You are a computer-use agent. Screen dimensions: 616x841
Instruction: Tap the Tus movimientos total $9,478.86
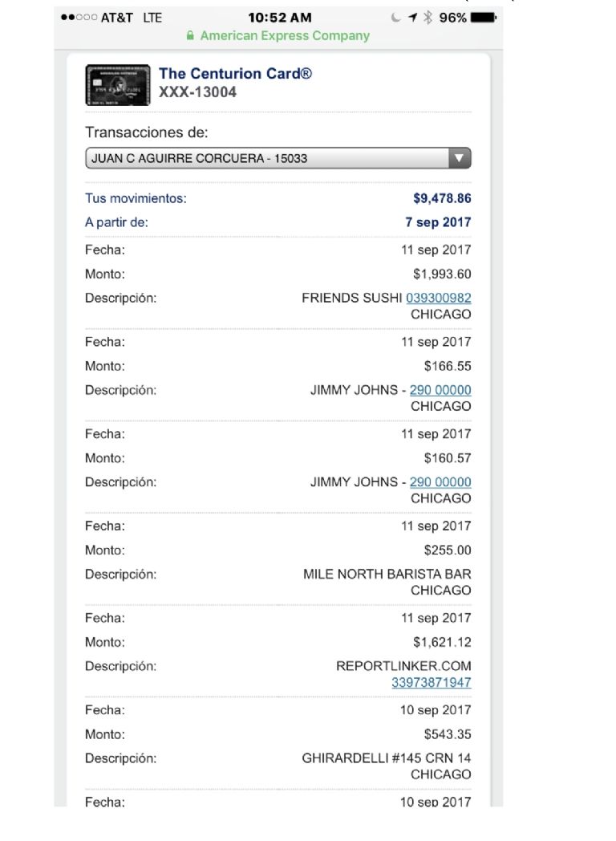click(442, 198)
